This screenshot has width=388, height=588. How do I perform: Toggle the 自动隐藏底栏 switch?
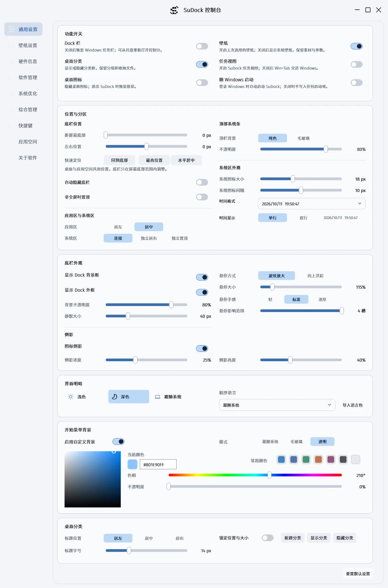pyautogui.click(x=202, y=182)
